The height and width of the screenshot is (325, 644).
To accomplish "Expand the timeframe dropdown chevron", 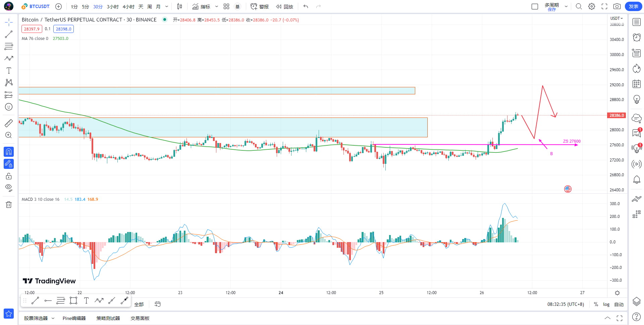I will pyautogui.click(x=167, y=6).
